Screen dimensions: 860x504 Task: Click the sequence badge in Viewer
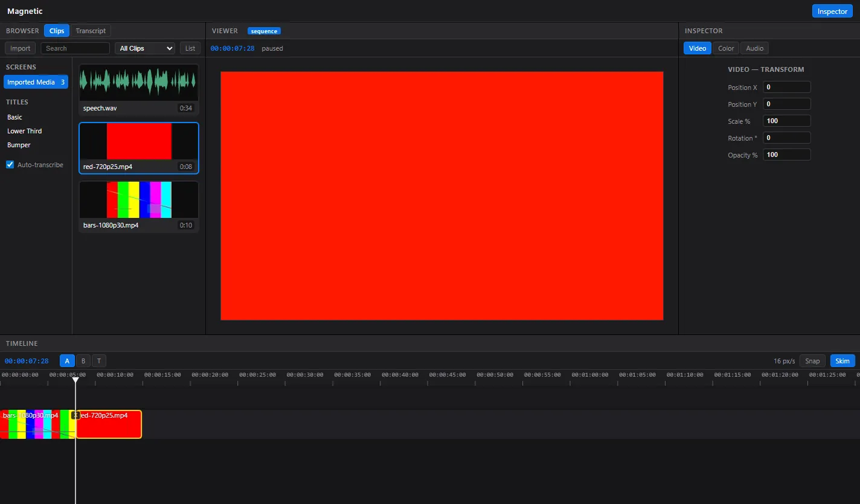[x=264, y=31]
